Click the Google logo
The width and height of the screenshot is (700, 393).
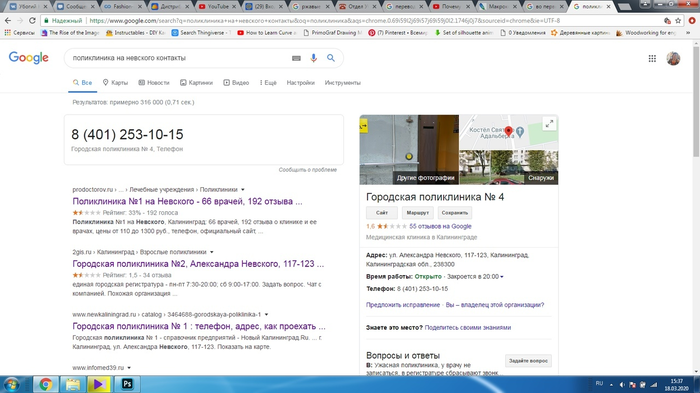(x=29, y=58)
